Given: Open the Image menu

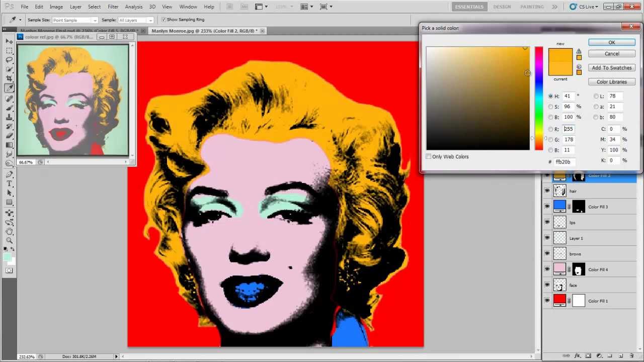Looking at the screenshot, I should [56, 7].
